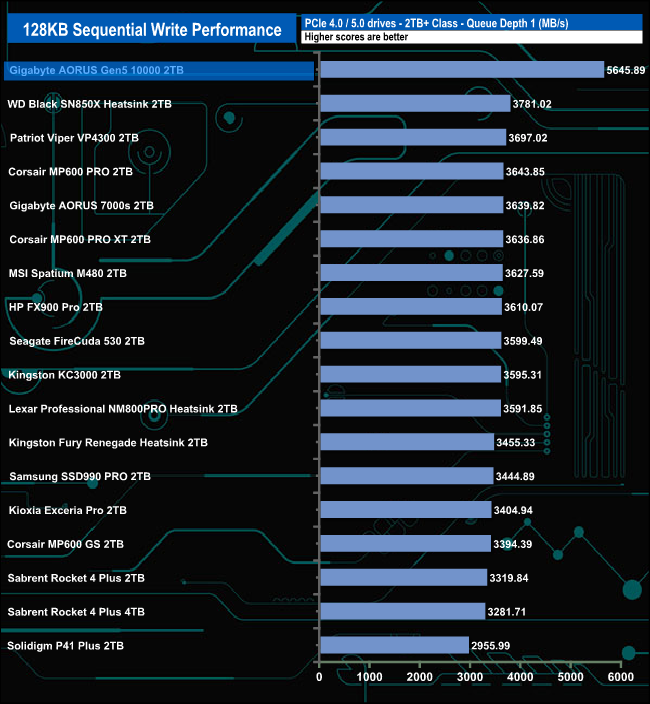Click the Corsair MP600 GS 2TB label
This screenshot has height=704, width=650.
(66, 544)
